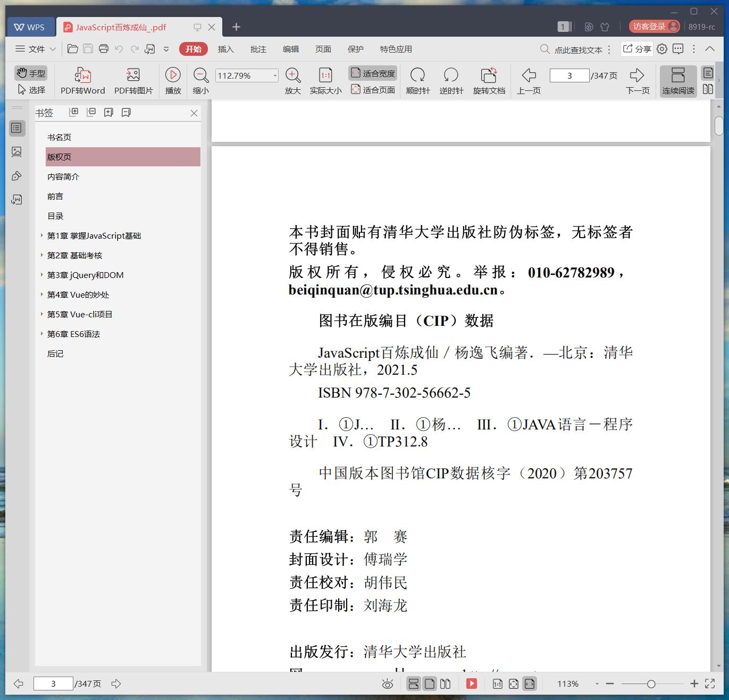Toggle double page view in status bar
The height and width of the screenshot is (700, 729).
pyautogui.click(x=446, y=684)
